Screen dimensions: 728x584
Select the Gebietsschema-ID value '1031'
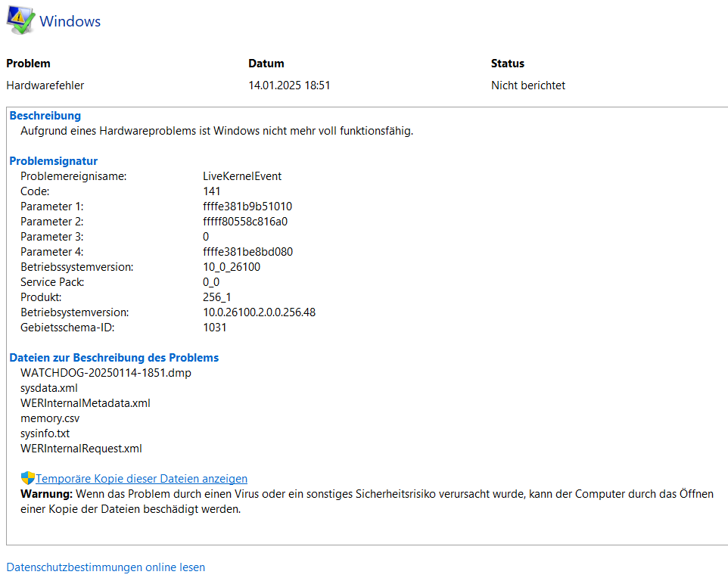point(214,328)
